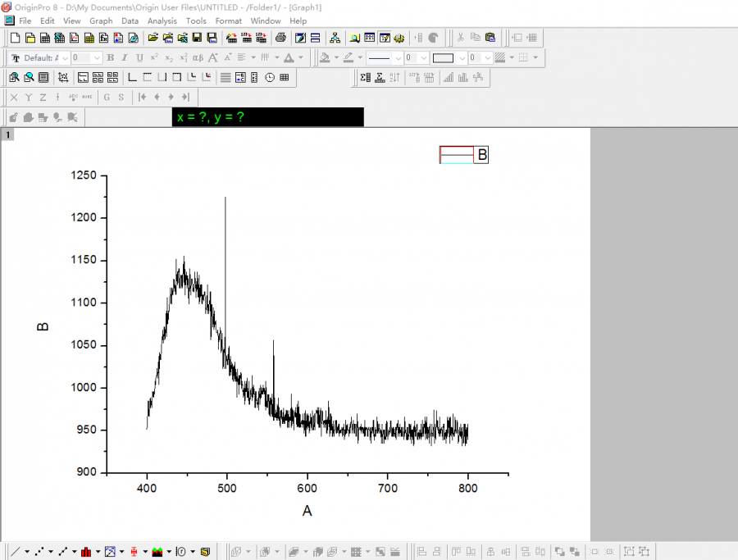The width and height of the screenshot is (738, 560).
Task: Click the Print icon
Action: tap(280, 38)
